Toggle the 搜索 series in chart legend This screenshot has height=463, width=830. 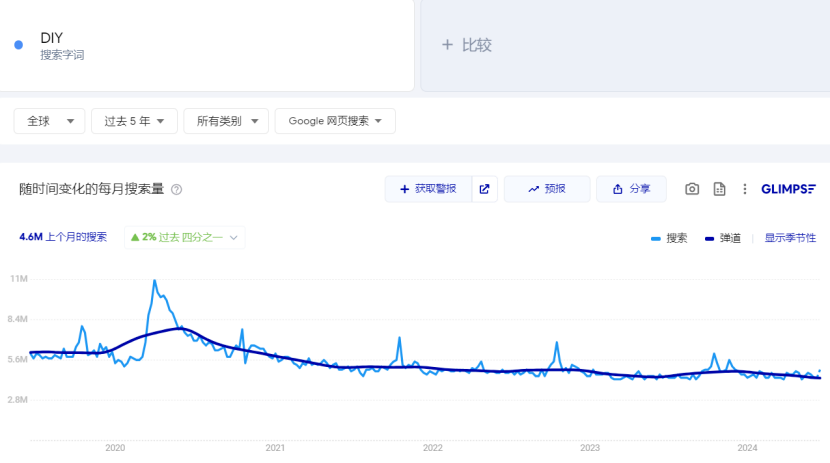[x=669, y=238]
